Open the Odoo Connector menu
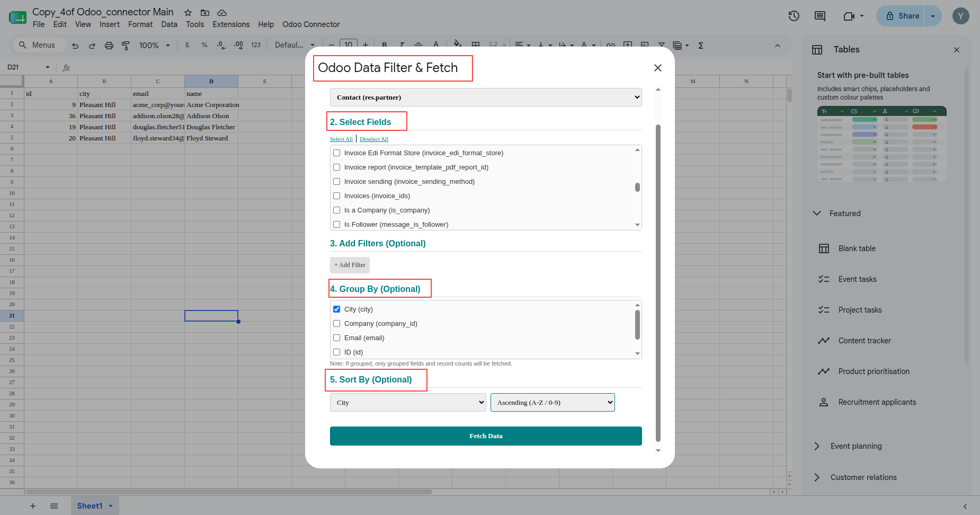The image size is (980, 515). coord(311,24)
